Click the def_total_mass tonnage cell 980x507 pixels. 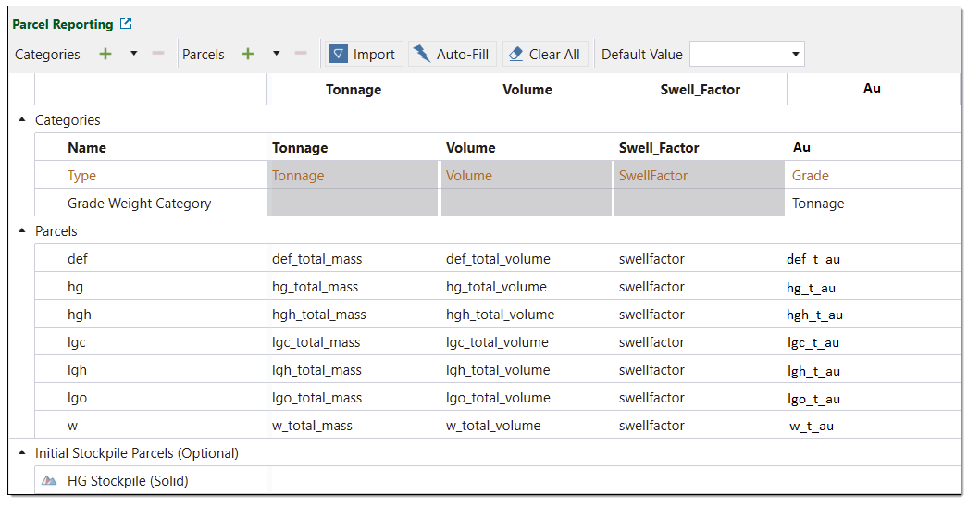[316, 259]
